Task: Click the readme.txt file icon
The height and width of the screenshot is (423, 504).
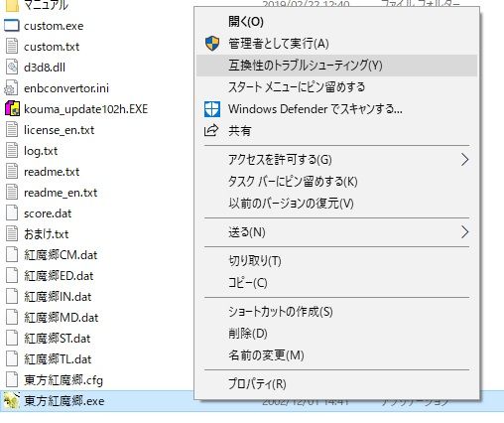Action: pyautogui.click(x=12, y=172)
